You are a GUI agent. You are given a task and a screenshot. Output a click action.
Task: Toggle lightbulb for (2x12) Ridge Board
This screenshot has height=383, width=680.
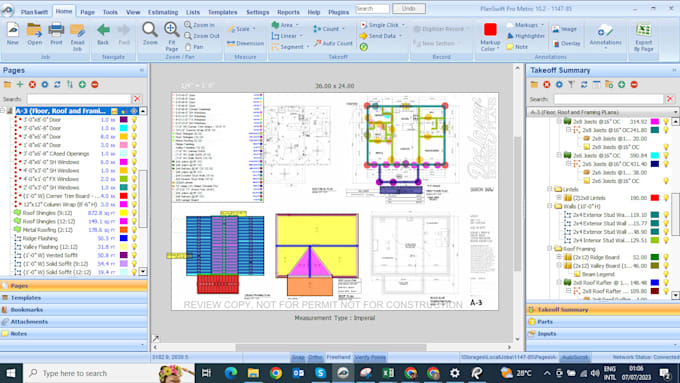tap(666, 257)
